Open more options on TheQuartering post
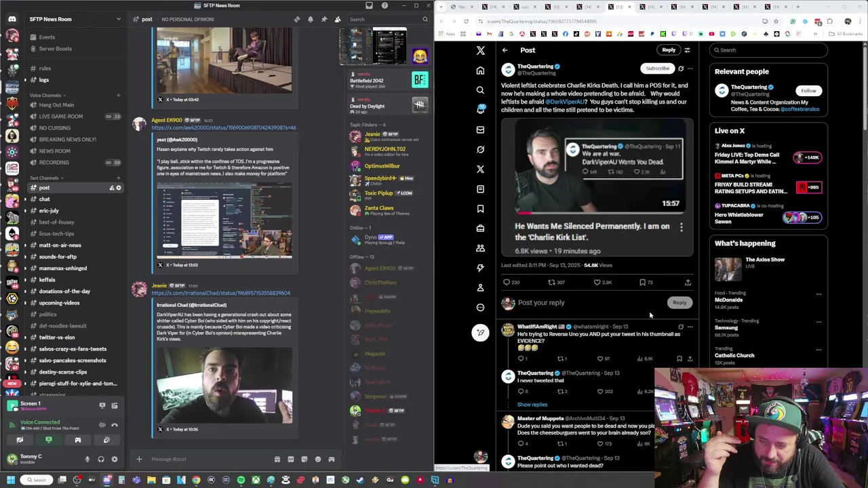This screenshot has width=868, height=488. point(690,68)
